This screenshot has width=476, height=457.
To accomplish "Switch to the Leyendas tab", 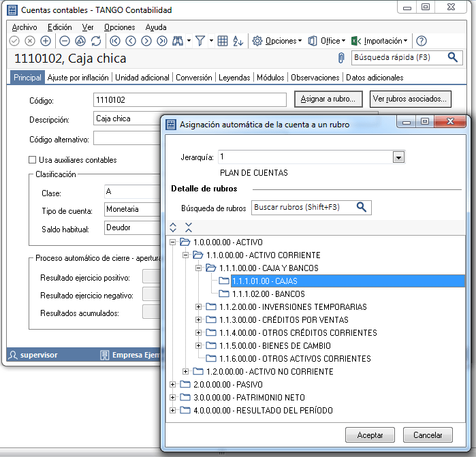I will click(x=234, y=78).
